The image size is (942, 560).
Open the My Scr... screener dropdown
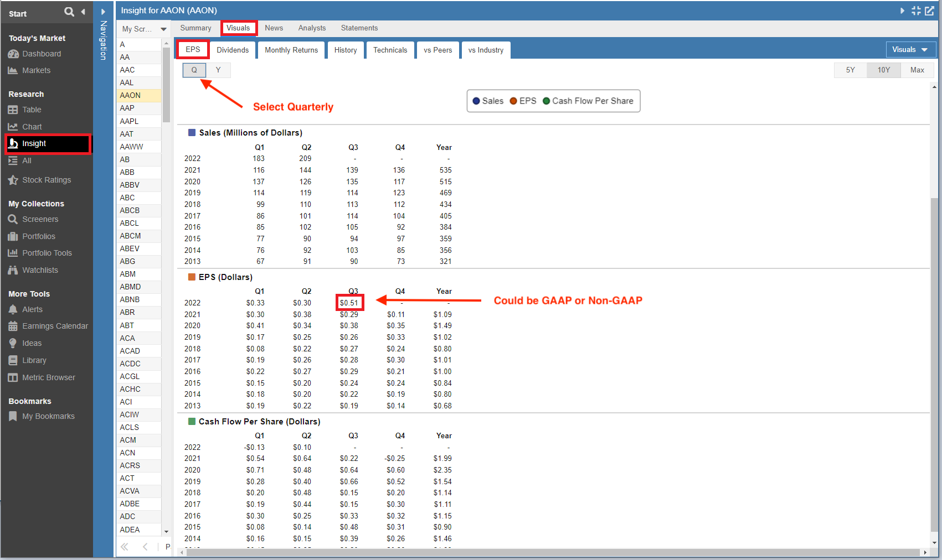click(144, 29)
